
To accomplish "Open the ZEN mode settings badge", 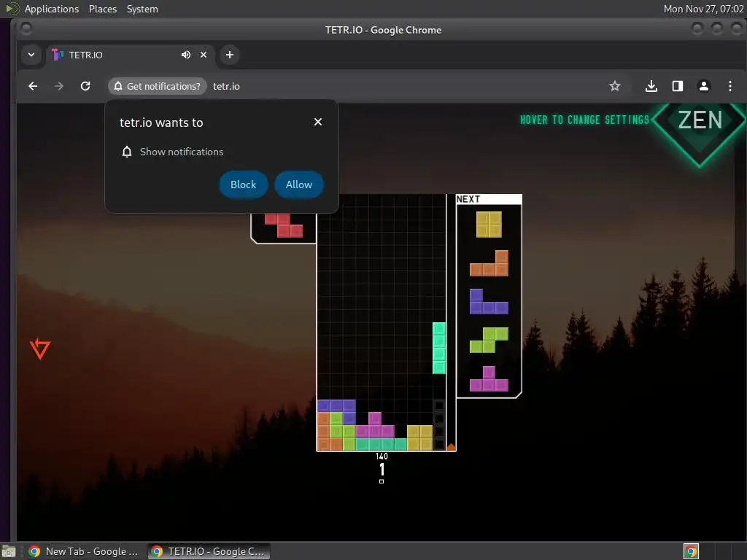I will 700,125.
